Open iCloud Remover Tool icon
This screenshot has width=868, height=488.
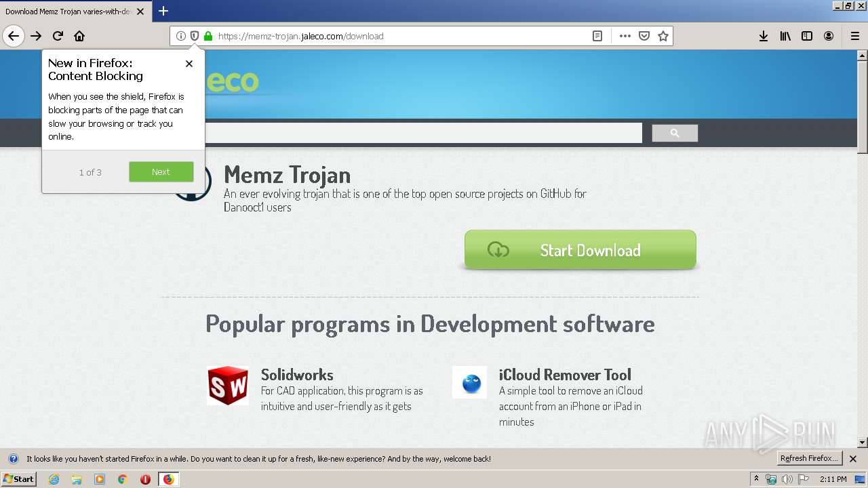[x=470, y=384]
